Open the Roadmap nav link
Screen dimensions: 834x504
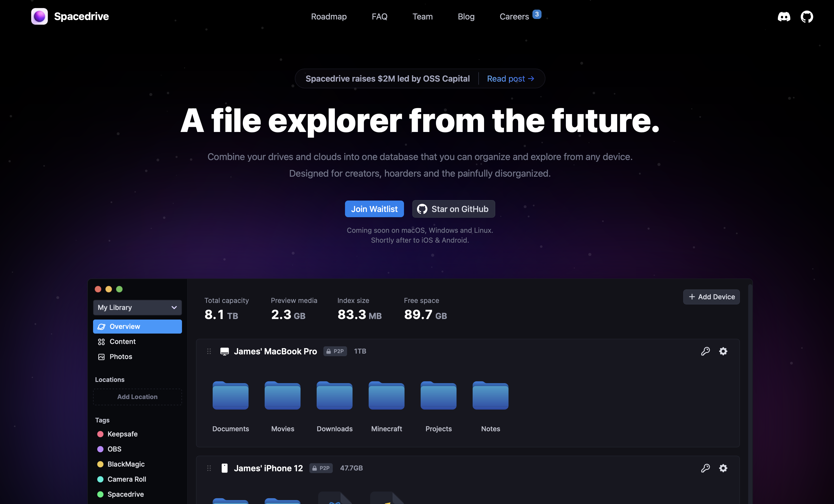[x=329, y=17]
